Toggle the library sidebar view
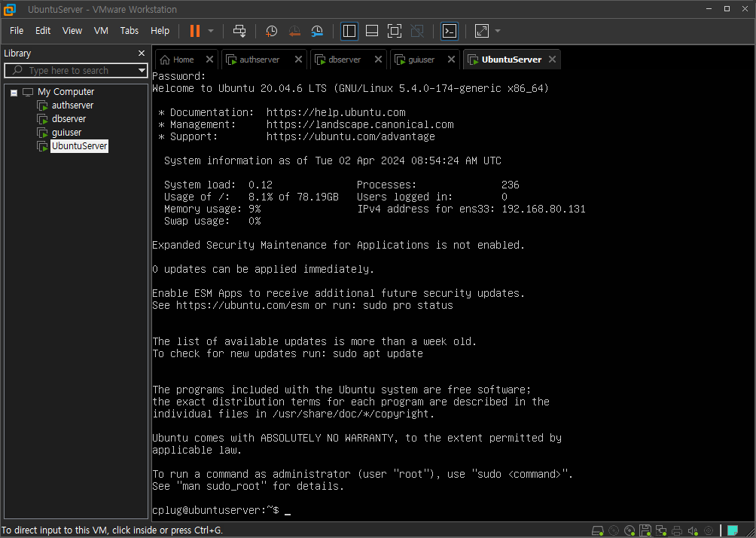756x538 pixels. [349, 31]
